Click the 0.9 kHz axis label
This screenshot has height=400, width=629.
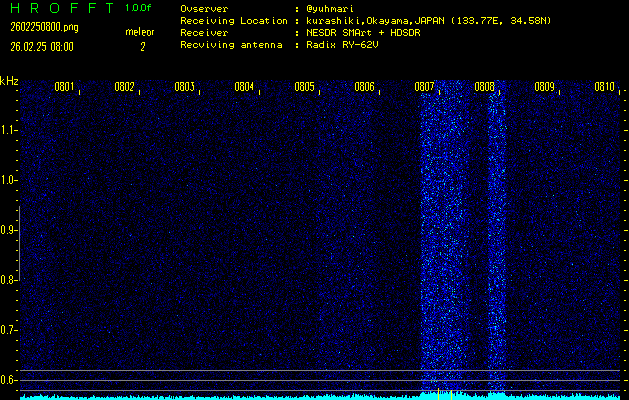click(8, 230)
